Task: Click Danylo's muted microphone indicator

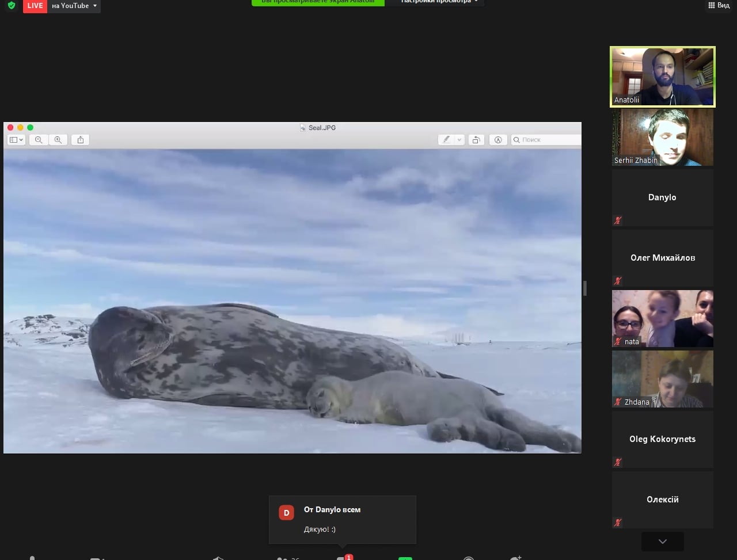Action: (618, 220)
